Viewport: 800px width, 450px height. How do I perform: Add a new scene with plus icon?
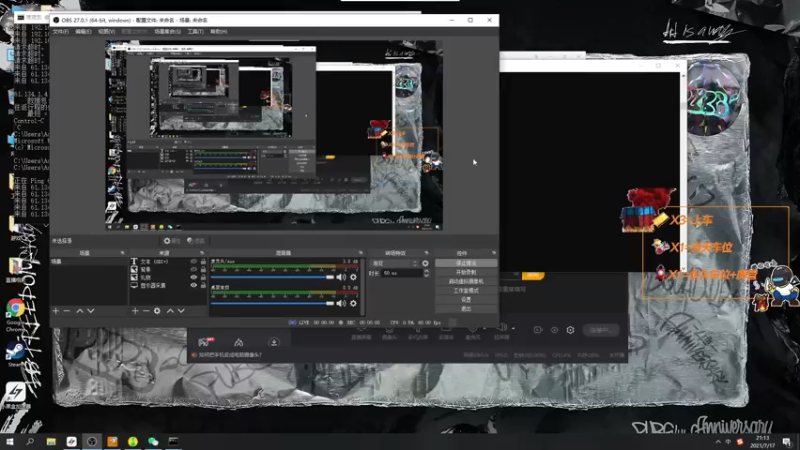(x=56, y=311)
